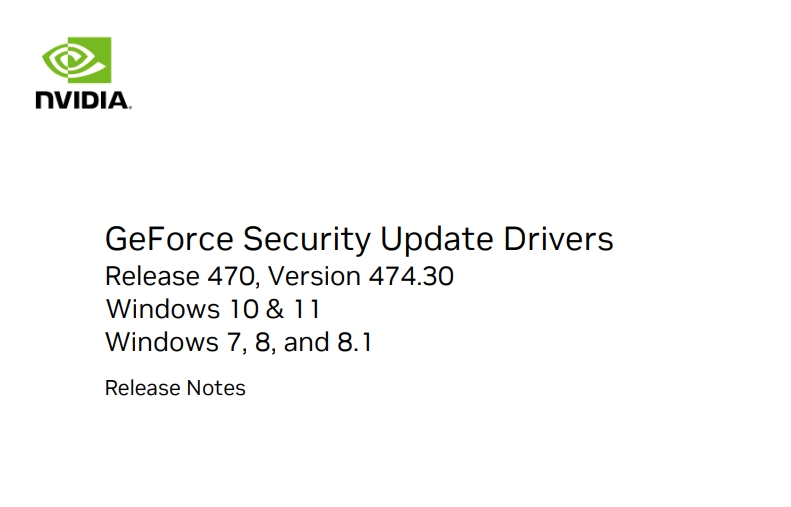Click the NVIDIA wordmark below the logo
Screen dimensions: 791x507
click(83, 100)
